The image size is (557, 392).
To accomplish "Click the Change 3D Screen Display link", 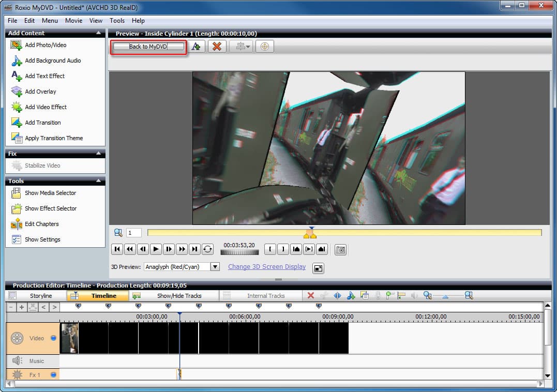I will point(267,267).
